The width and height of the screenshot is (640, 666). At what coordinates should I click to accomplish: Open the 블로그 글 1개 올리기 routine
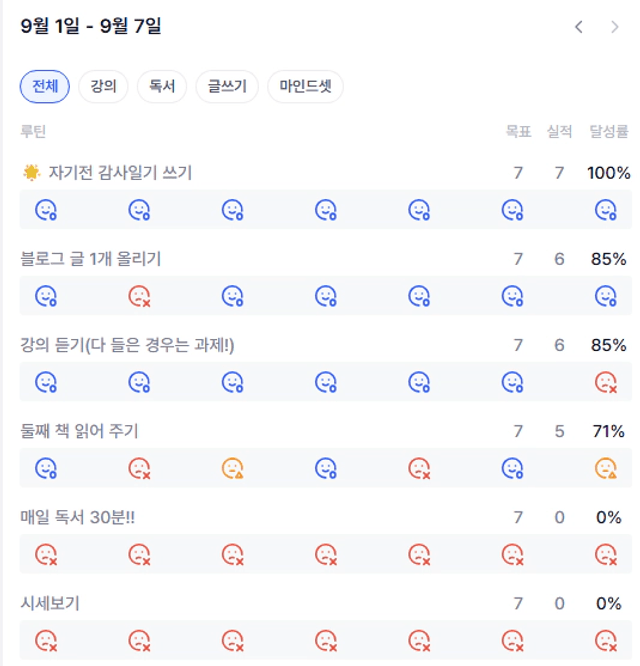click(91, 259)
